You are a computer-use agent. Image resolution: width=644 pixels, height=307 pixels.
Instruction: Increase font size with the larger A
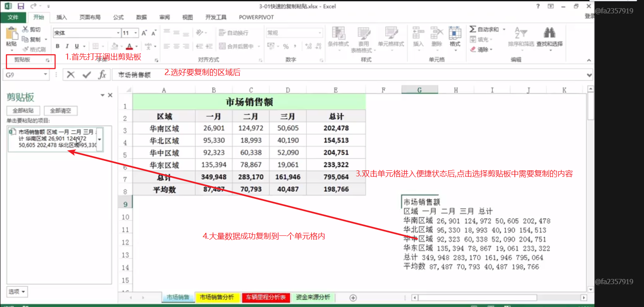tap(144, 33)
